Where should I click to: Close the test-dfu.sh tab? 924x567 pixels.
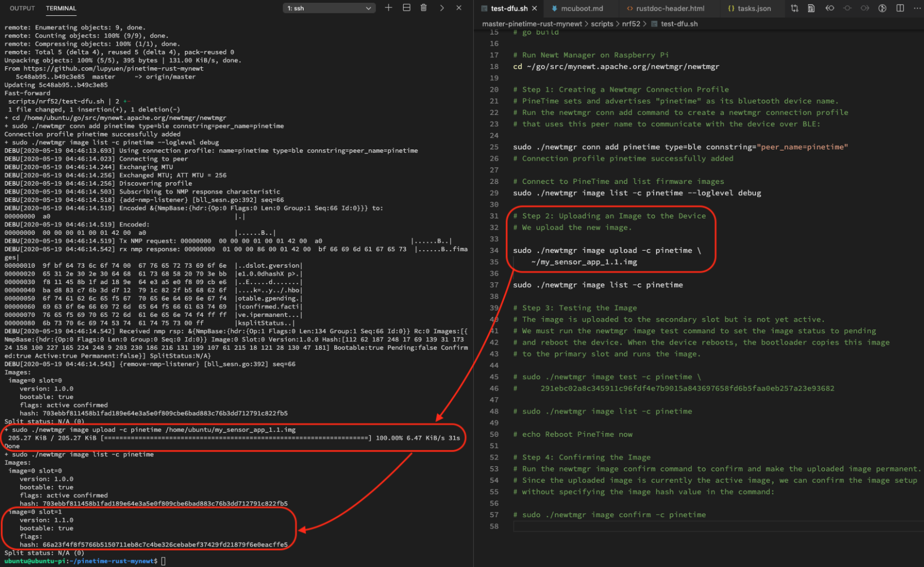[x=534, y=8]
